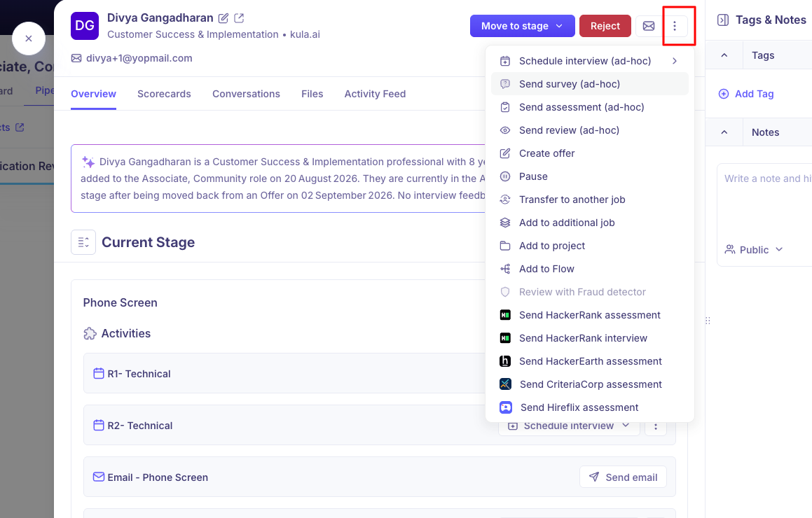
Task: Select Send review (ad-hoc) menu item
Action: coord(589,130)
